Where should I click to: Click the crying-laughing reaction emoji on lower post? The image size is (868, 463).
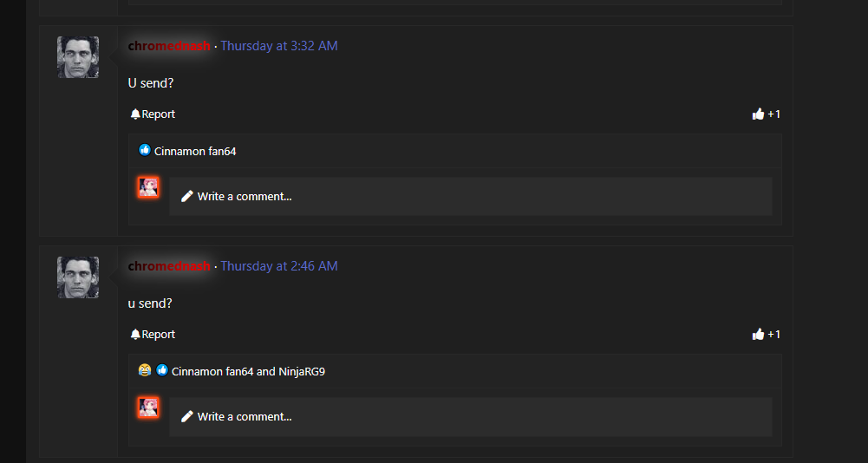click(145, 370)
